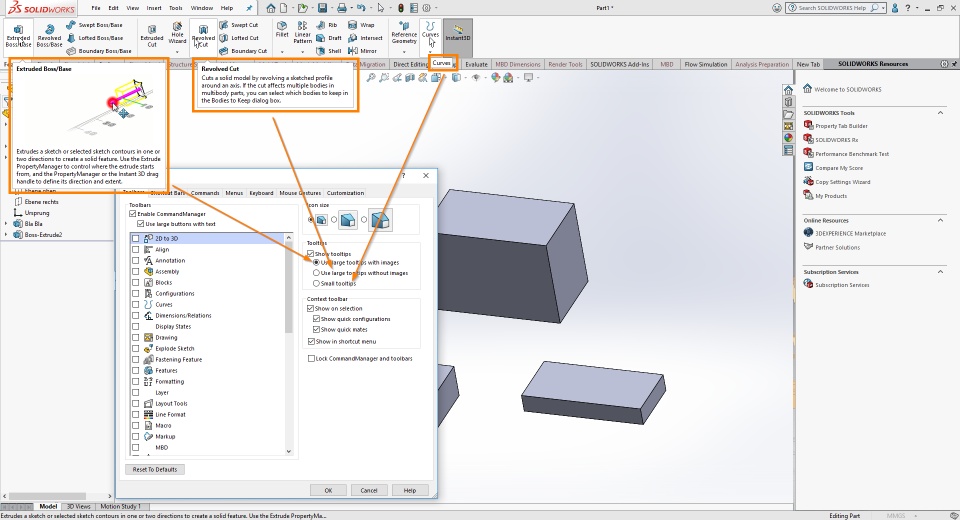The image size is (960, 520).
Task: Apply the Fillet feature tool
Action: [282, 29]
